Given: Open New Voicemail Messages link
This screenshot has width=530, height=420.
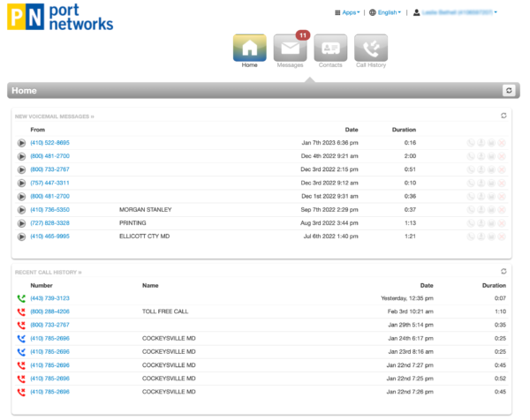Looking at the screenshot, I should pos(55,116).
